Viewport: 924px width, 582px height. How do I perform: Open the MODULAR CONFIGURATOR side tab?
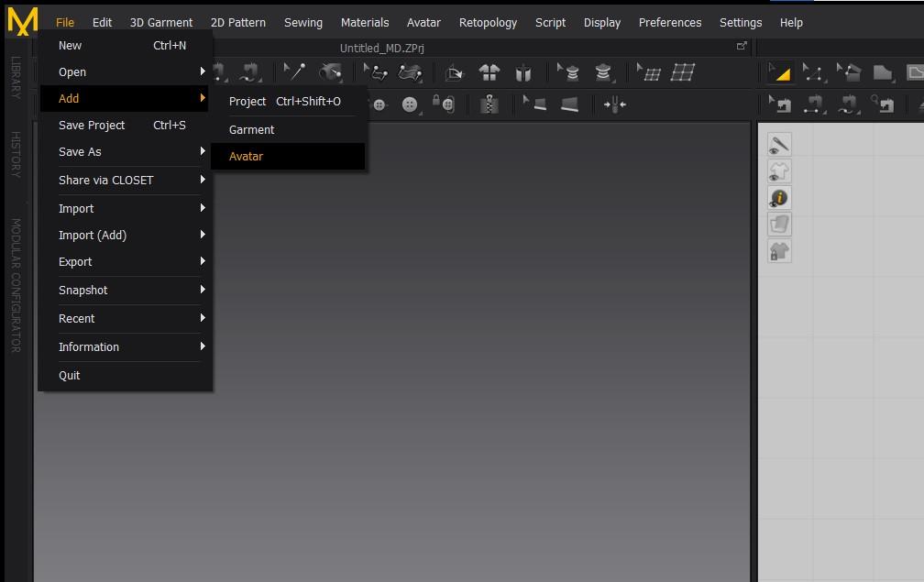[x=16, y=286]
